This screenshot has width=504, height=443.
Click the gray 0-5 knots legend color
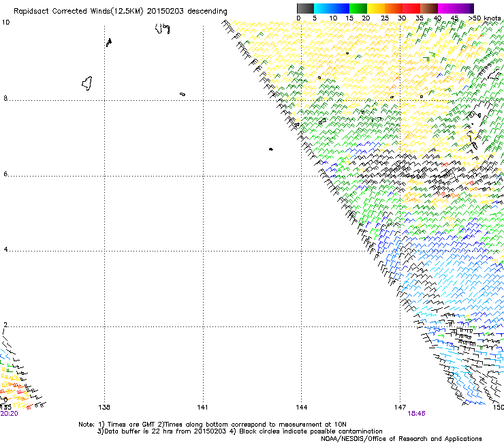point(305,8)
